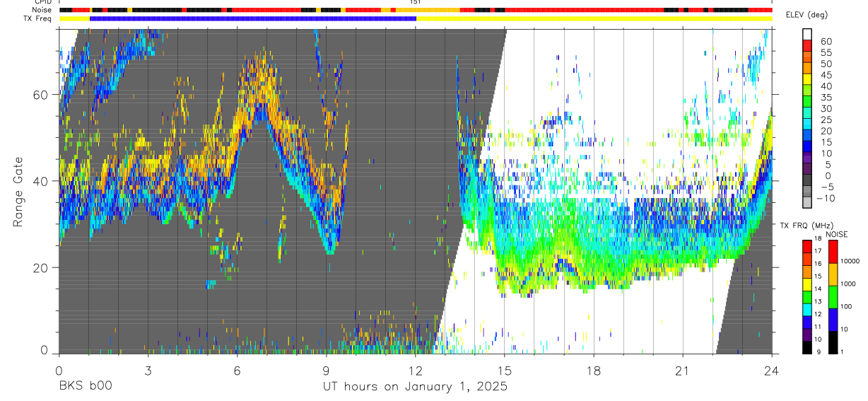The width and height of the screenshot is (868, 401).
Task: Click the blue segment of TX Freq bar
Action: pyautogui.click(x=253, y=18)
